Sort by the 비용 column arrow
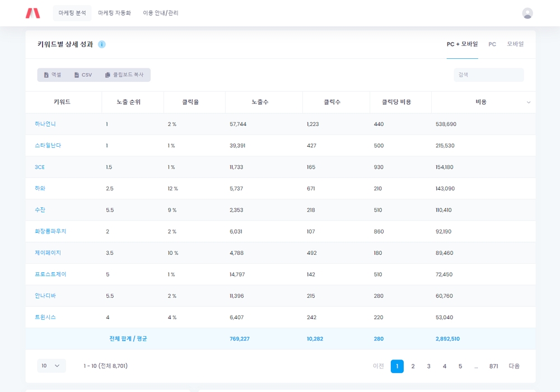 (528, 102)
